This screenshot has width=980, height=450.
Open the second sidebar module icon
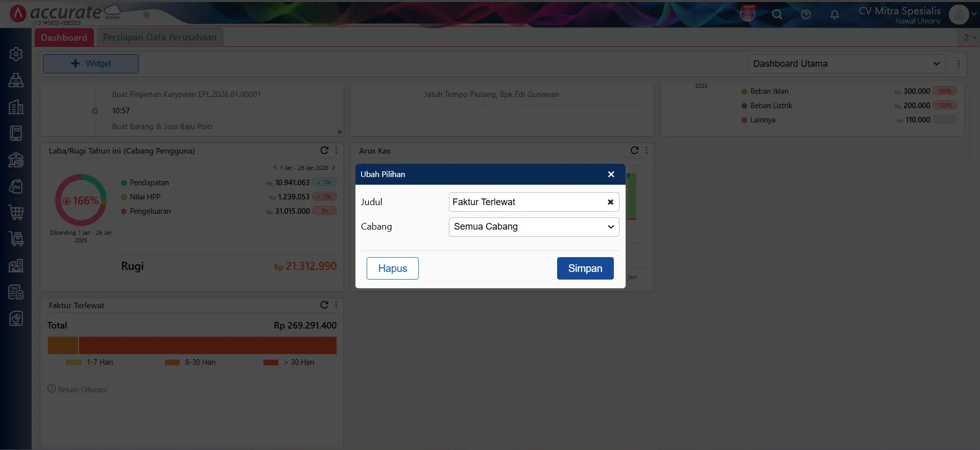(x=16, y=80)
